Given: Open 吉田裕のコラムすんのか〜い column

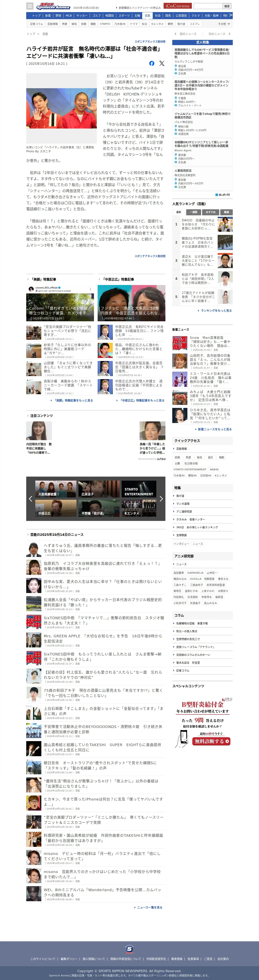Looking at the screenshot, I should [193, 655].
